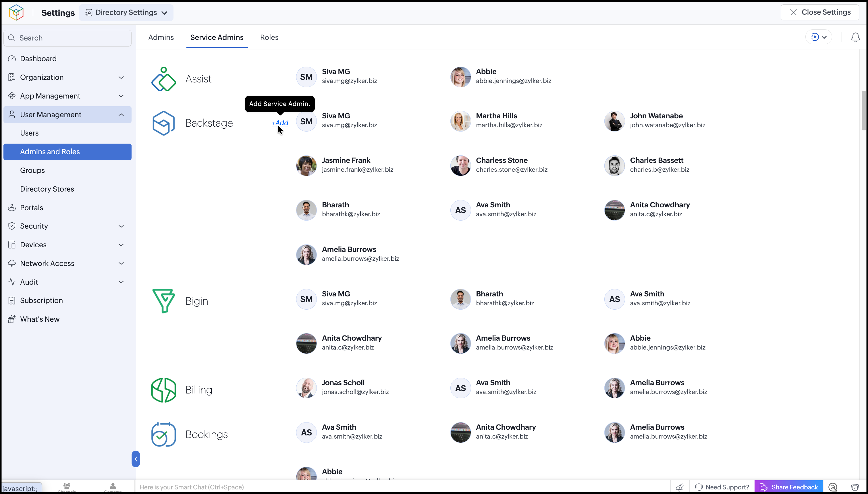Click Martha Hills's avatar photo
This screenshot has width=868, height=494.
(x=460, y=121)
